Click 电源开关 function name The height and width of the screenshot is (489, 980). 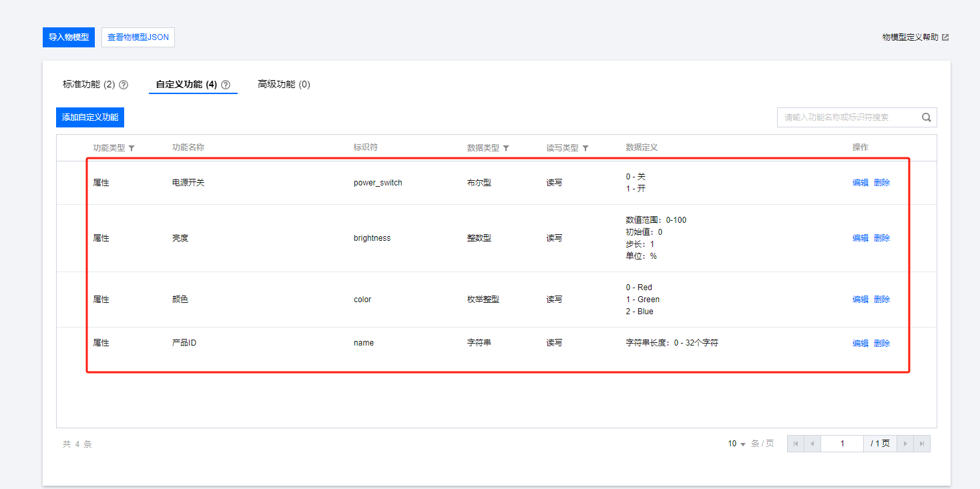[x=188, y=183]
